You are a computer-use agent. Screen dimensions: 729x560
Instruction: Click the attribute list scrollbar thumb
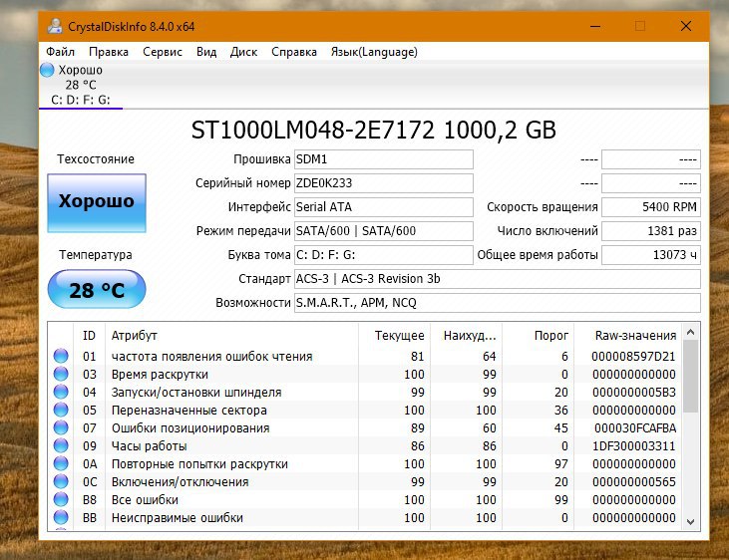pos(690,376)
